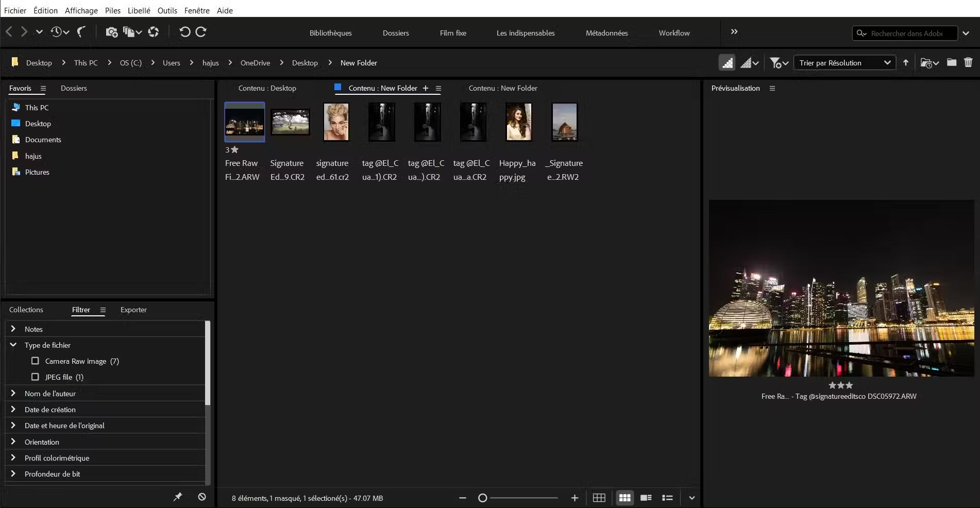The height and width of the screenshot is (508, 980).
Task: Open the Trier par Résolution dropdown
Action: tap(844, 63)
